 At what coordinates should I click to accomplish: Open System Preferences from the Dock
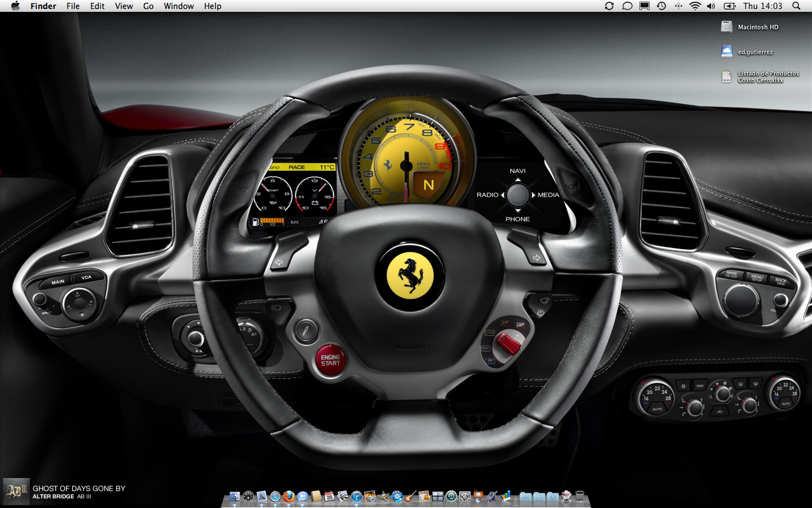click(465, 496)
